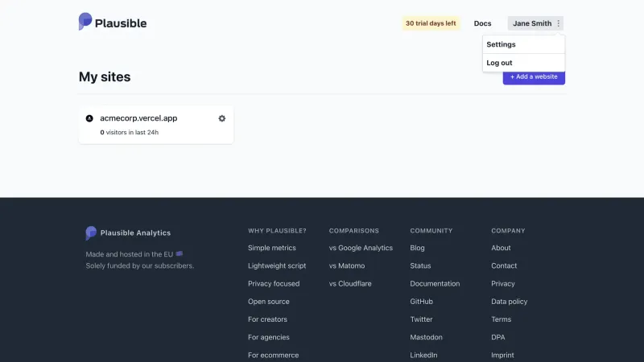644x362 pixels.
Task: Open the About link under Company
Action: [501, 248]
